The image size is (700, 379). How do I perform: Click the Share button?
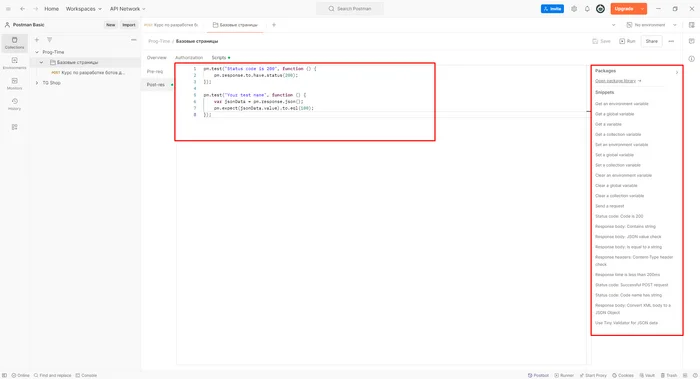(651, 41)
